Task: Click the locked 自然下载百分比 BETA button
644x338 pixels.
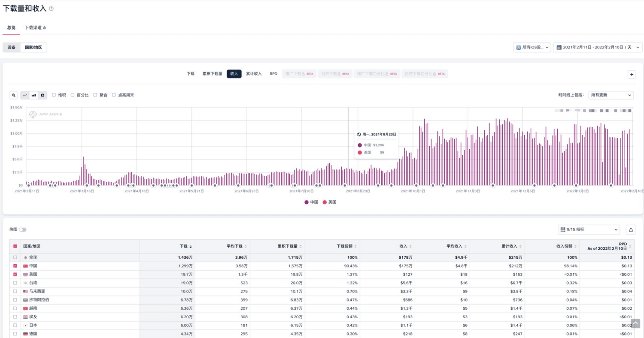Action: pyautogui.click(x=425, y=74)
